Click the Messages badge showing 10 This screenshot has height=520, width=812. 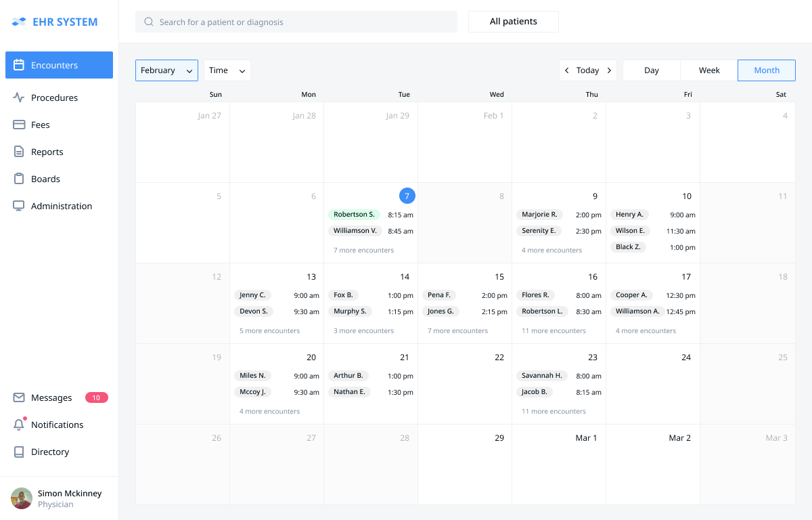[x=97, y=397]
